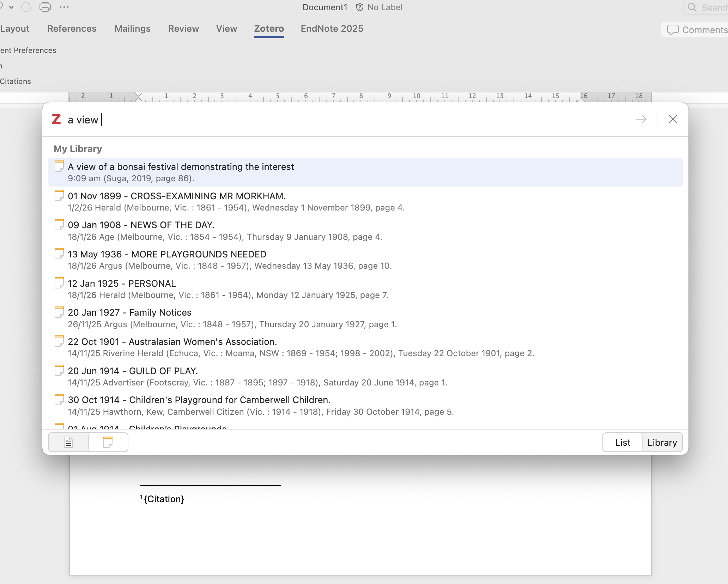Open the Review ribbon tab
This screenshot has height=584, width=728.
click(183, 29)
